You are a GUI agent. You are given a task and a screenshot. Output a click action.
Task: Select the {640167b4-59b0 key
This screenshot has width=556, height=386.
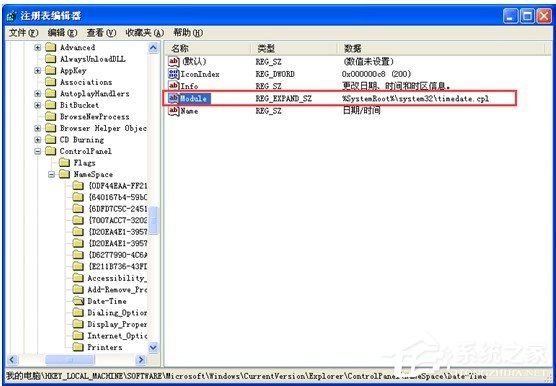tap(118, 197)
